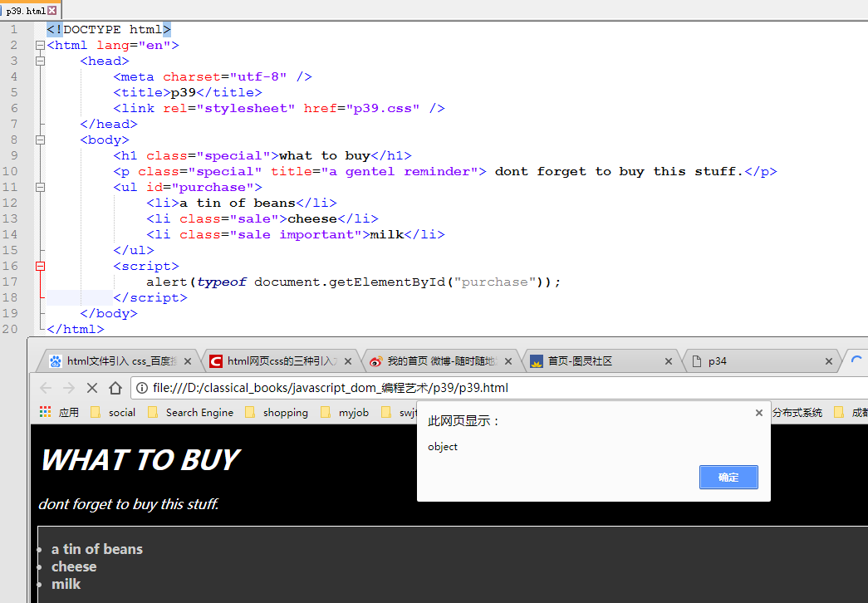The image size is (868, 603).
Task: Collapse the ul fold marker on line 11
Action: 40,187
